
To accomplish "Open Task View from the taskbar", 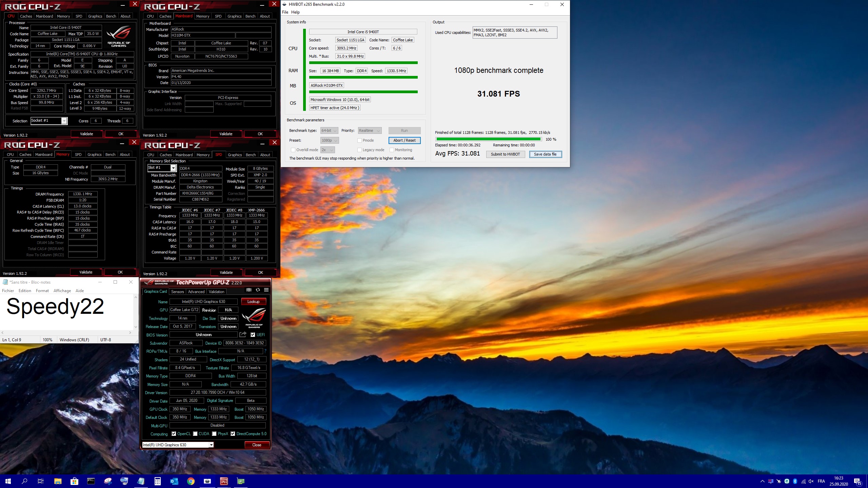I will coord(41,481).
